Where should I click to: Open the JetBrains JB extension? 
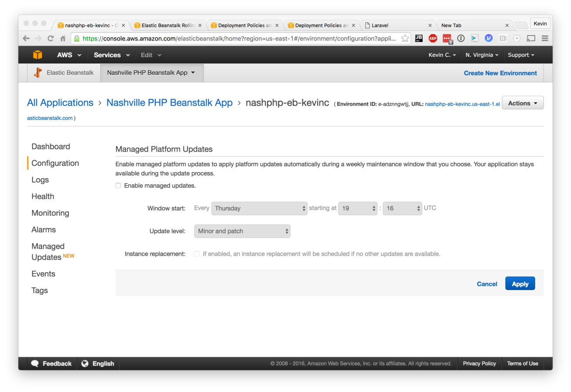[419, 38]
